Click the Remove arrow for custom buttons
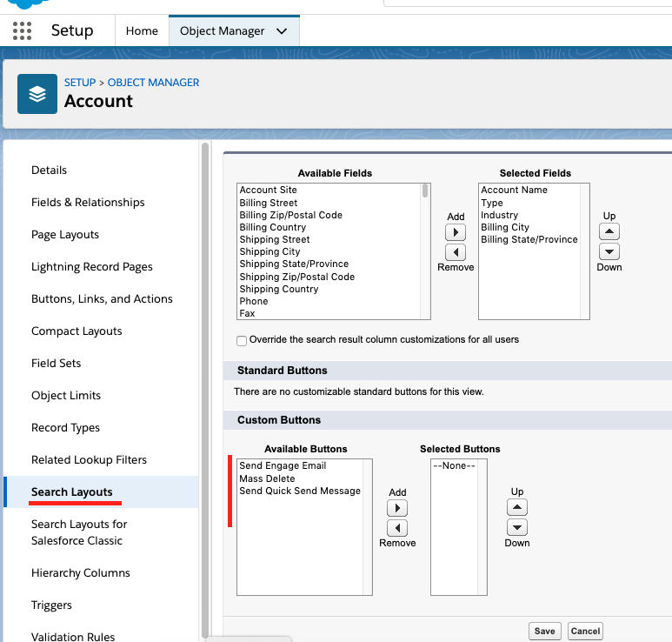This screenshot has width=672, height=642. (397, 528)
